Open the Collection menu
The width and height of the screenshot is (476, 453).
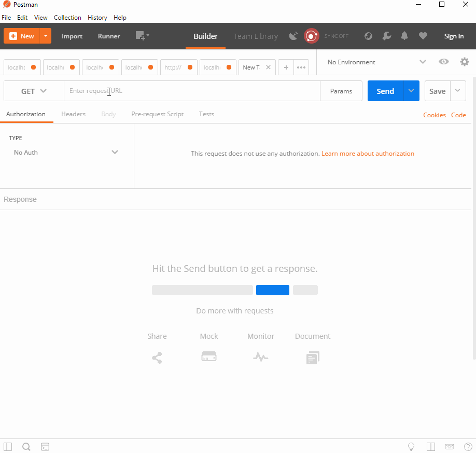coord(67,18)
